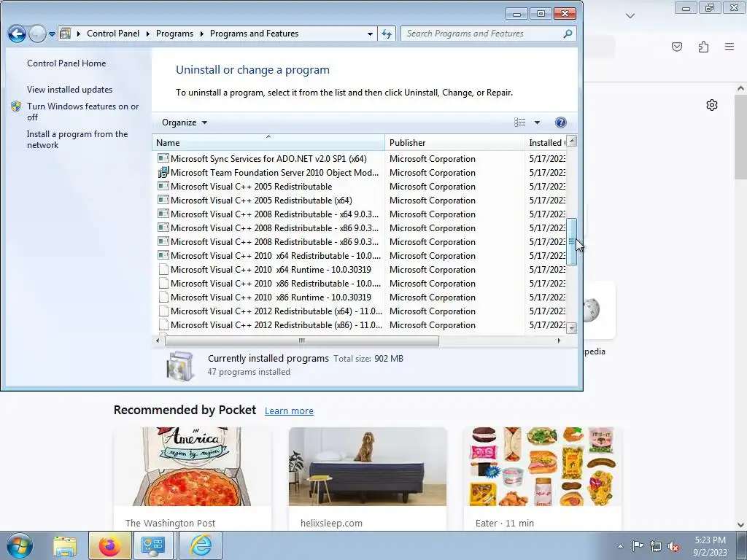The width and height of the screenshot is (747, 560).
Task: Go back with the blue back arrow
Action: point(17,34)
